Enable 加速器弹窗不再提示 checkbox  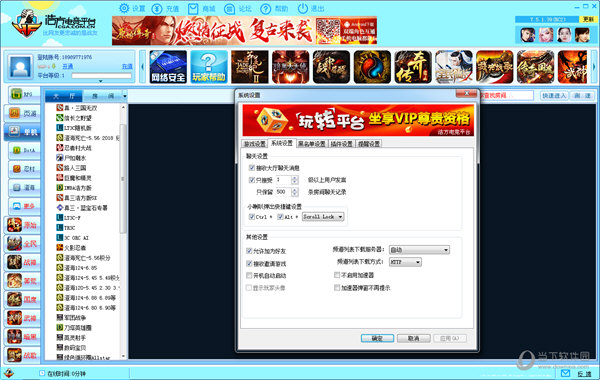(x=337, y=287)
